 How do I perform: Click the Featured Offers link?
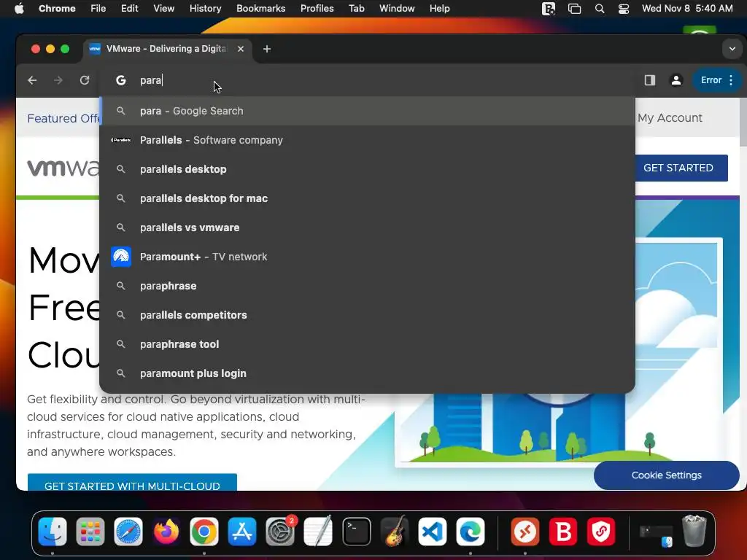[x=63, y=119]
